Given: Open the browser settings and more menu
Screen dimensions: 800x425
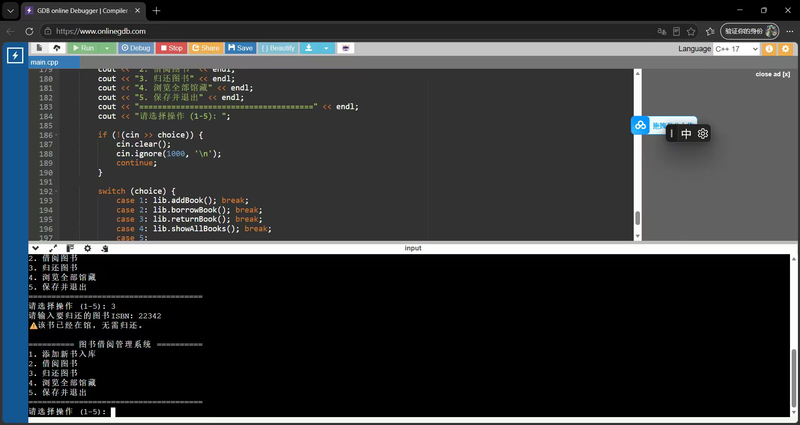Looking at the screenshot, I should (x=790, y=32).
